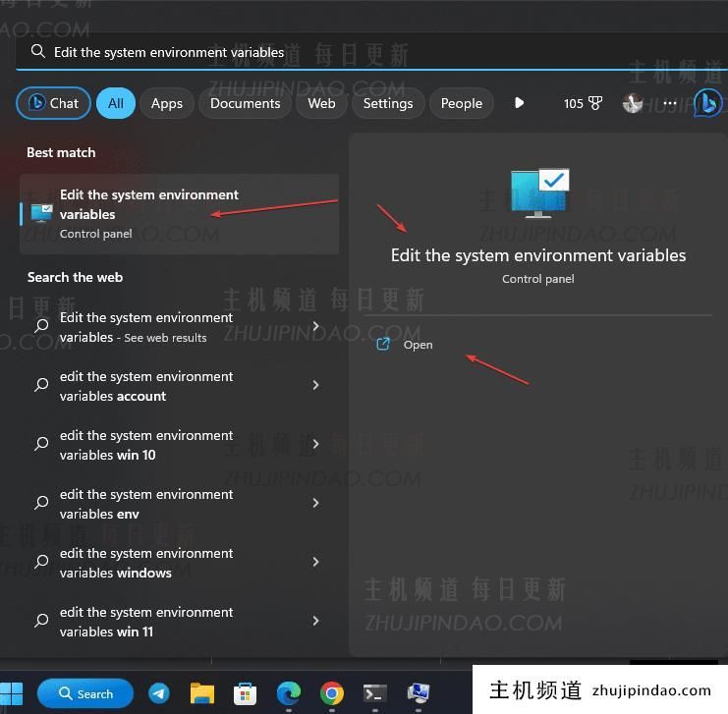
Task: Switch to the People filter tab
Action: [x=462, y=103]
